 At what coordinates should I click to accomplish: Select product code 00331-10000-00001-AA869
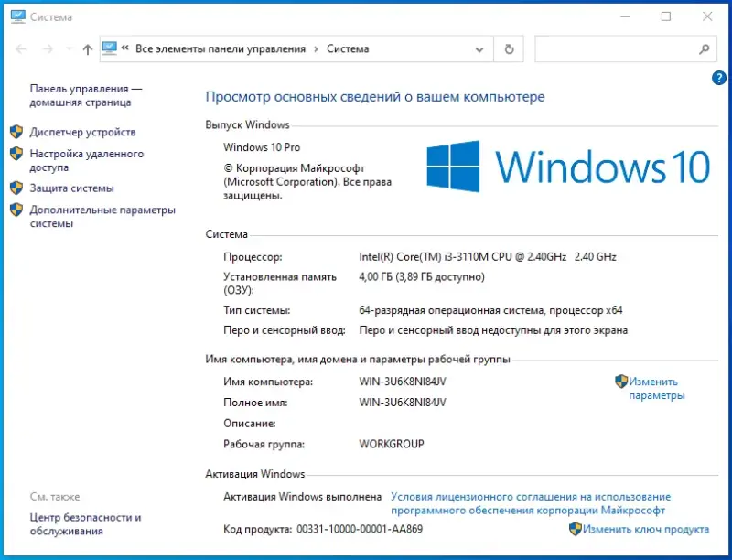tap(360, 529)
